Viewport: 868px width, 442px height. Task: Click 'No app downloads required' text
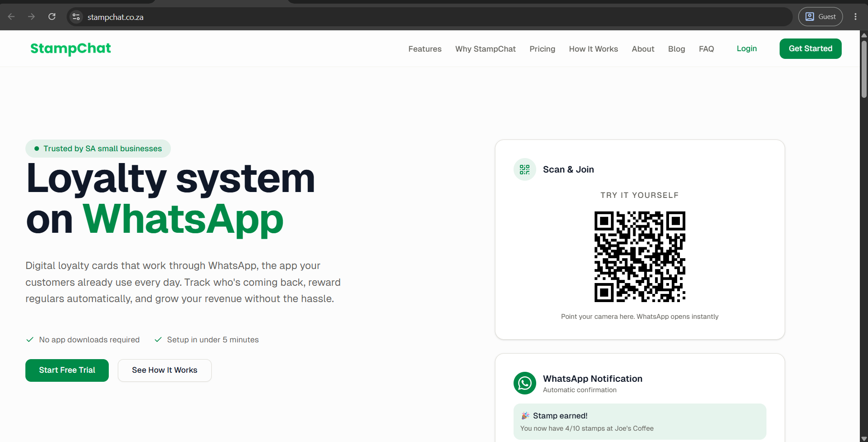(89, 340)
